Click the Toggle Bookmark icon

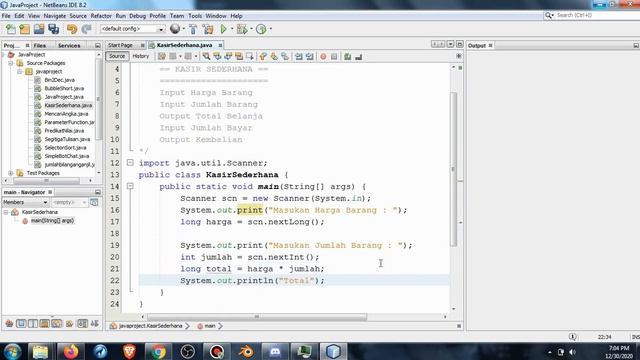coord(285,56)
